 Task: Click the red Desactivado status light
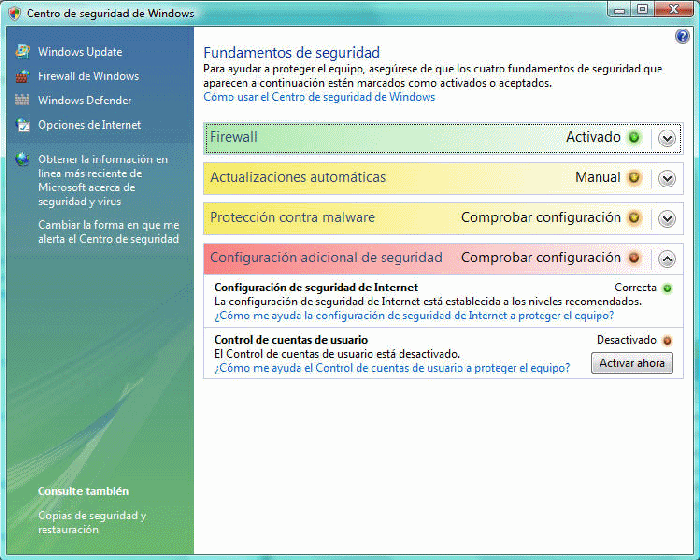tap(667, 341)
